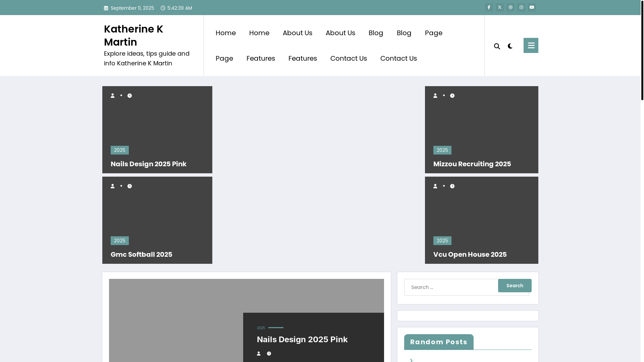Open second About Us menu item
Image resolution: width=644 pixels, height=362 pixels.
[340, 33]
